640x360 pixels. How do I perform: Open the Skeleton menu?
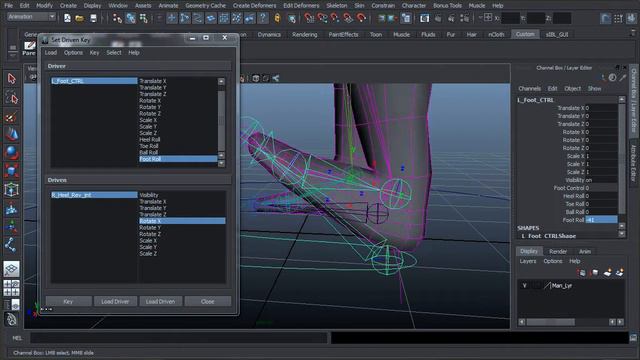(337, 6)
